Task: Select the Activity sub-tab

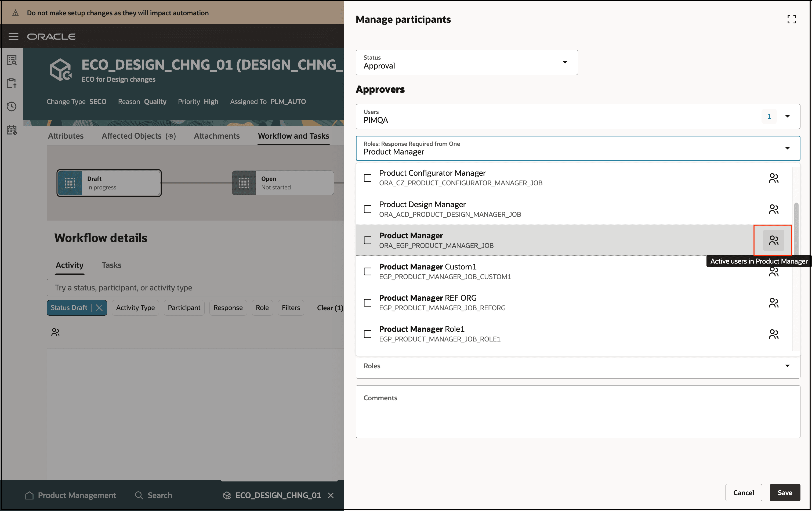Action: click(70, 265)
